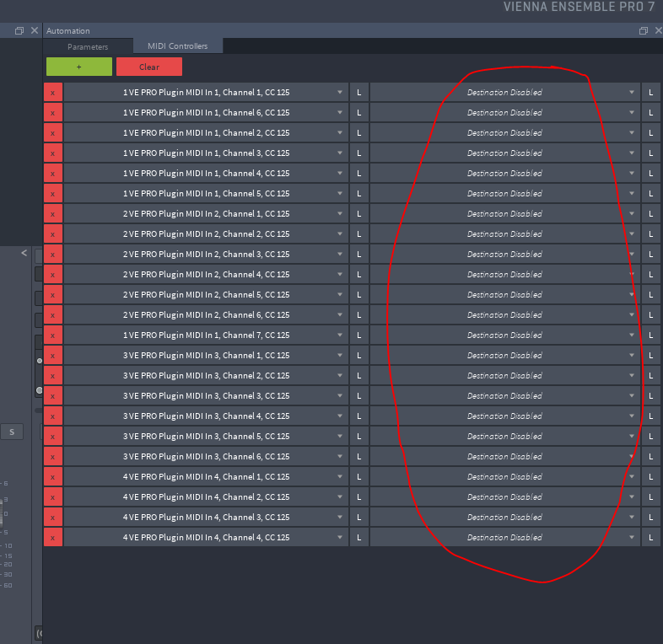Undock the Automation panel with the float icon
This screenshot has width=663, height=644.
point(643,30)
